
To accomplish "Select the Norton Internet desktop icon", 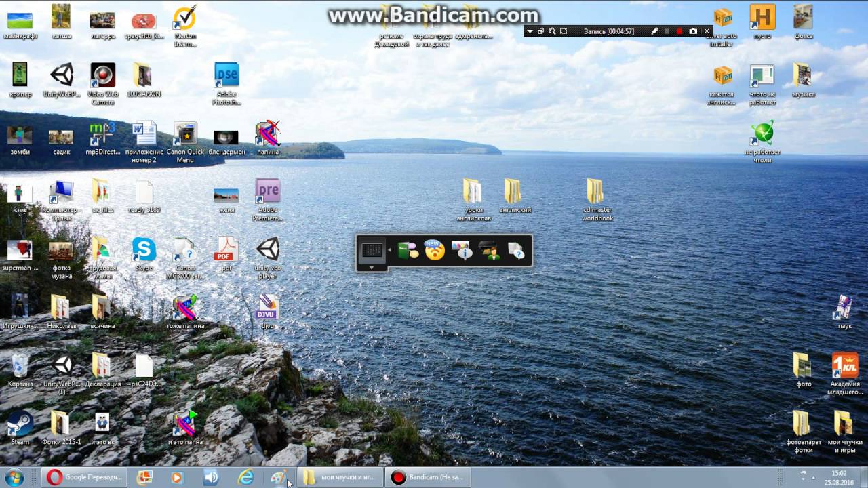I will pyautogui.click(x=185, y=27).
